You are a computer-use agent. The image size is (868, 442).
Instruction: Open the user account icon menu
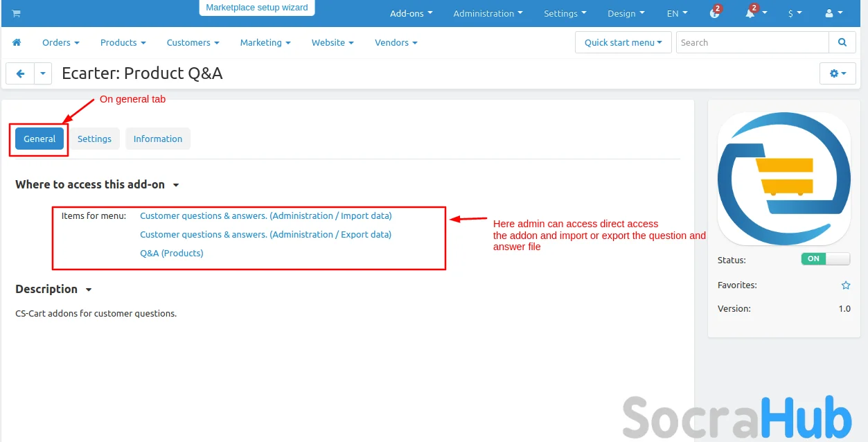(x=833, y=13)
